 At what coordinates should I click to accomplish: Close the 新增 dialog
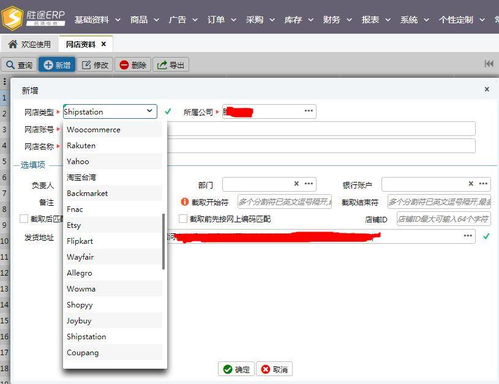point(487,89)
